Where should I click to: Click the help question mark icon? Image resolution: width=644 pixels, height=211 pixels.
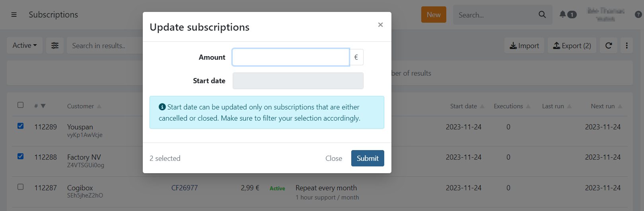click(638, 15)
